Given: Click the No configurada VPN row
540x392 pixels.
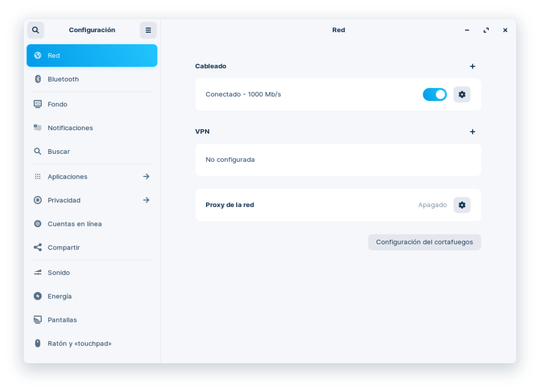Looking at the screenshot, I should 338,160.
